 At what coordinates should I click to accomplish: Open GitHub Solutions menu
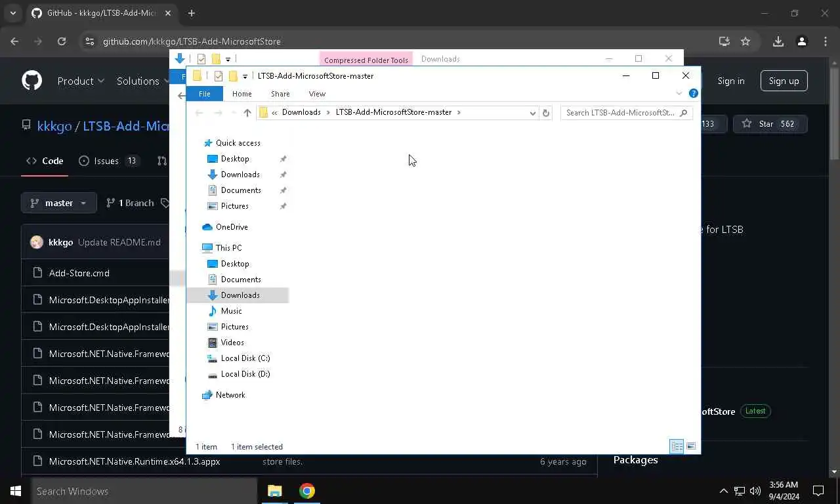point(142,81)
